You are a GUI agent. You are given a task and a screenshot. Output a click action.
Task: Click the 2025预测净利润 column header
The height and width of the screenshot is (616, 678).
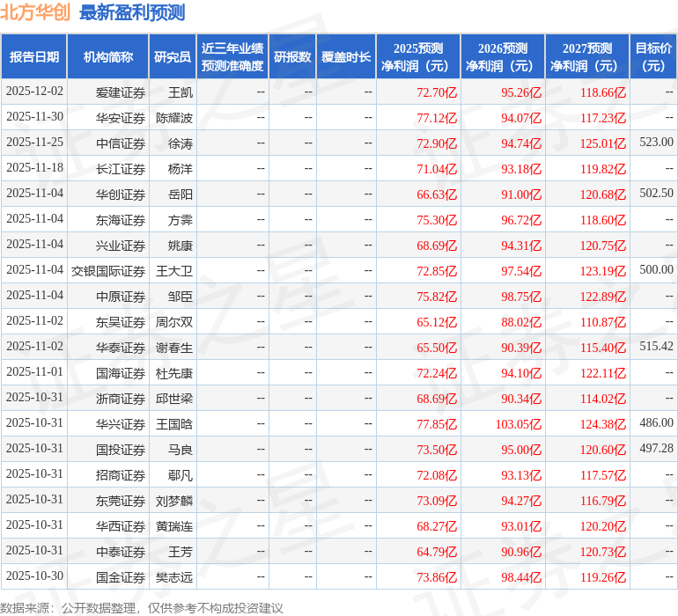418,57
